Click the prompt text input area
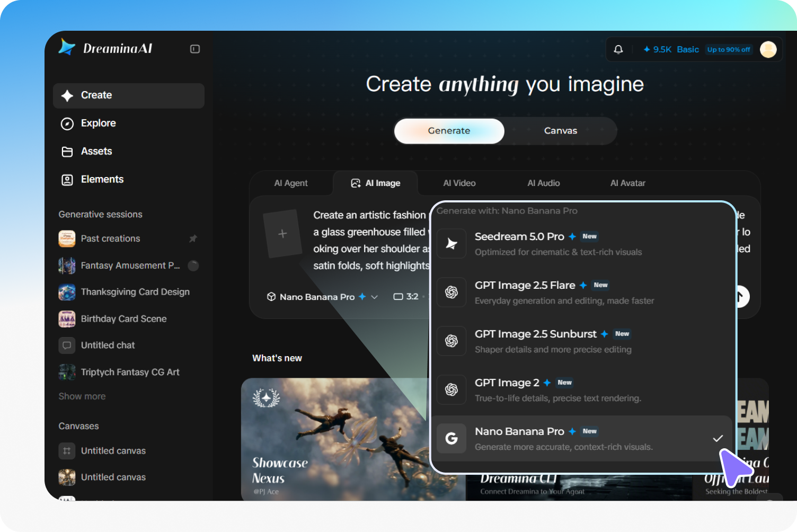 (x=371, y=240)
